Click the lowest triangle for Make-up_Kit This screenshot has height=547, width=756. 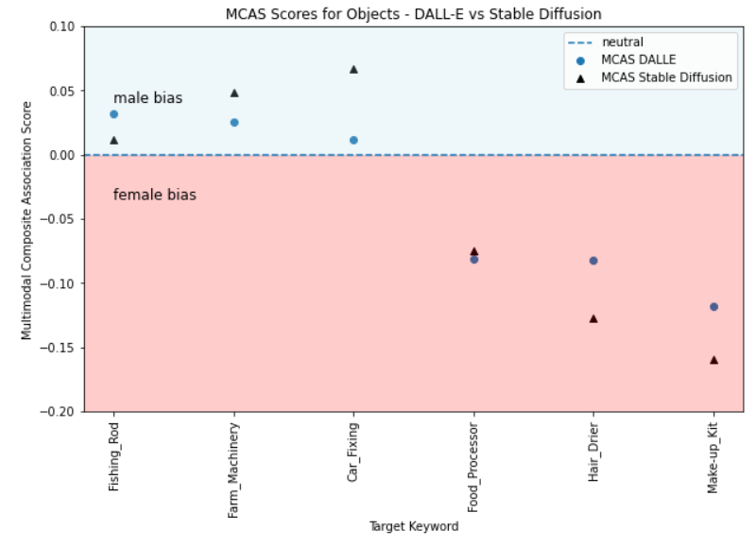coord(714,360)
